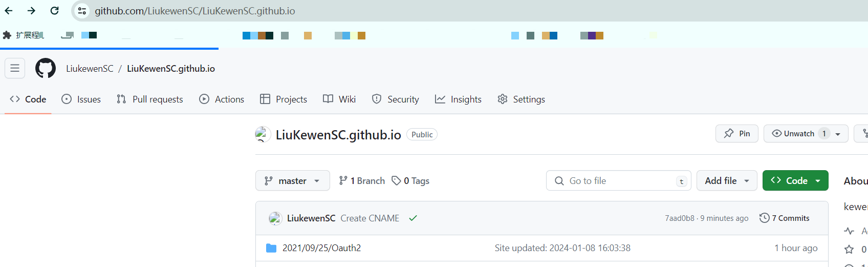Screen dimensions: 868x267
Task: Open the 2021/09/25/Oauth2 folder
Action: click(x=321, y=248)
